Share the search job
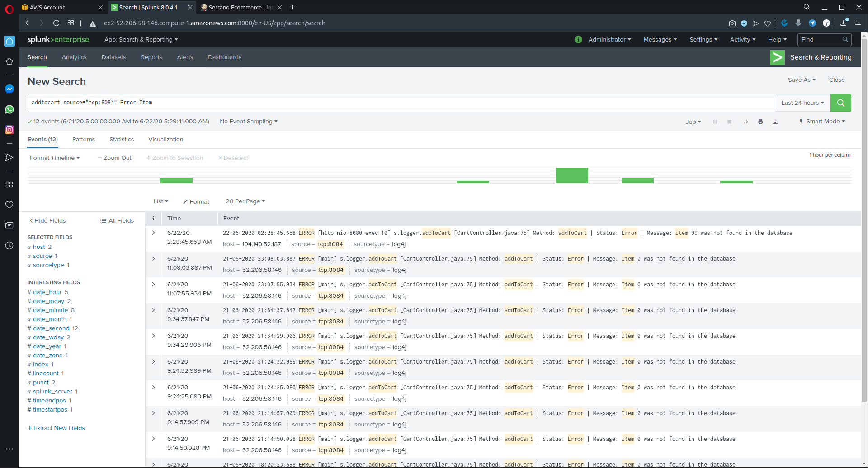This screenshot has width=868, height=468. 746,122
